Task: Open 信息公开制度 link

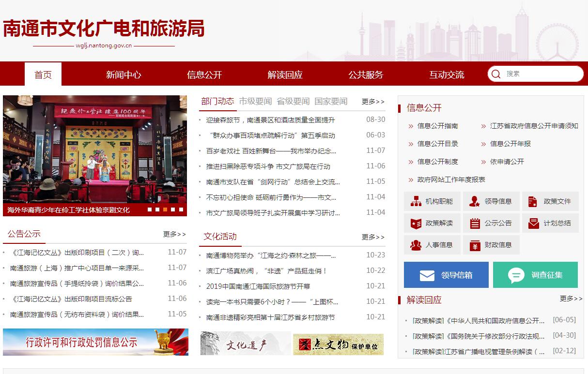Action: click(x=438, y=162)
